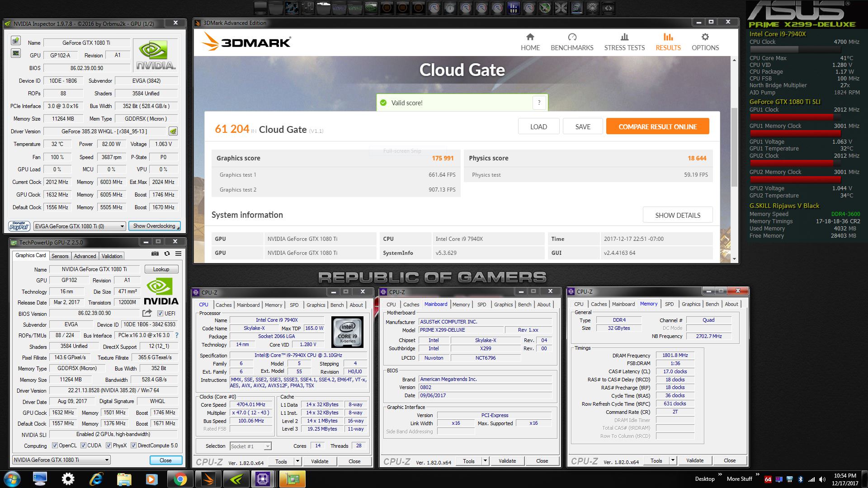The image size is (868, 488).
Task: Open the Socket #1 selection dropdown in CPU-Z
Action: coord(250,446)
